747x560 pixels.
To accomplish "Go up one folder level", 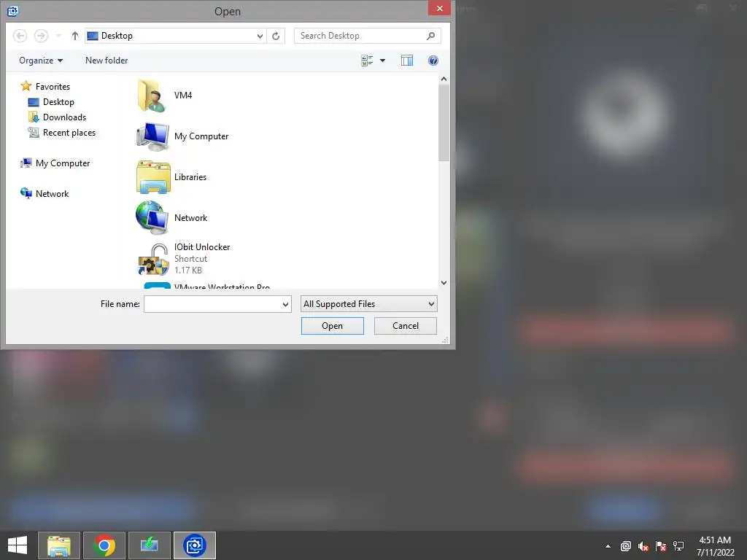I will click(x=75, y=36).
